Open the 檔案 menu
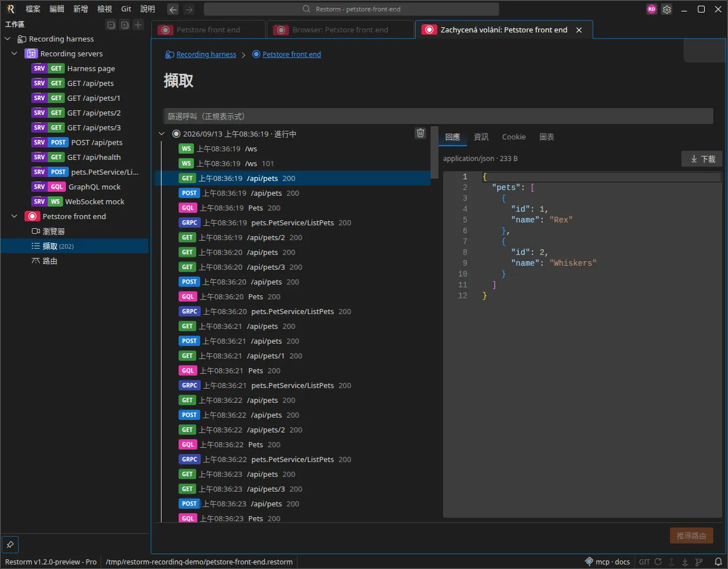The height and width of the screenshot is (569, 728). pyautogui.click(x=33, y=9)
